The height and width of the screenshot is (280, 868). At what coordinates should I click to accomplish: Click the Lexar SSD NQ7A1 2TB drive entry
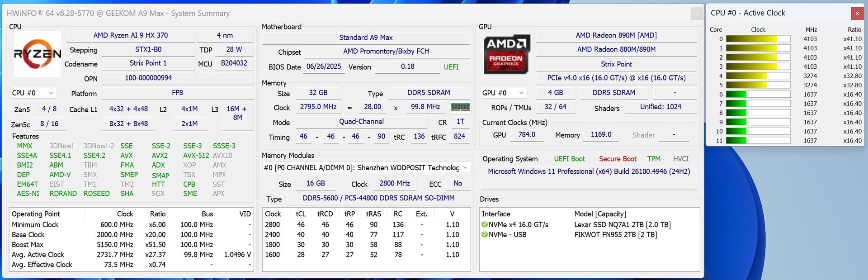click(623, 225)
